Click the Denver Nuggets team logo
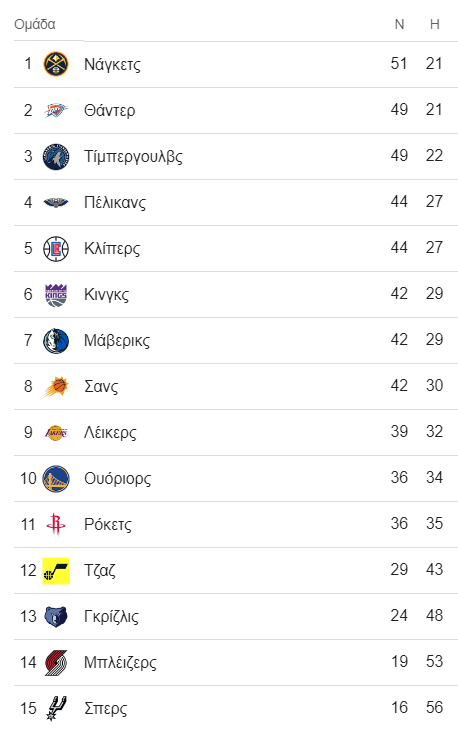 pyautogui.click(x=56, y=64)
